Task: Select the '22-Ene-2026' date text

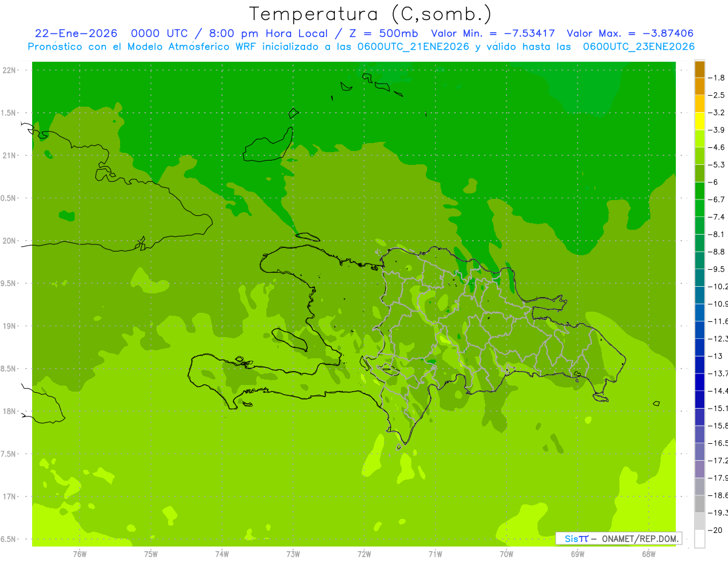Action: tap(76, 33)
